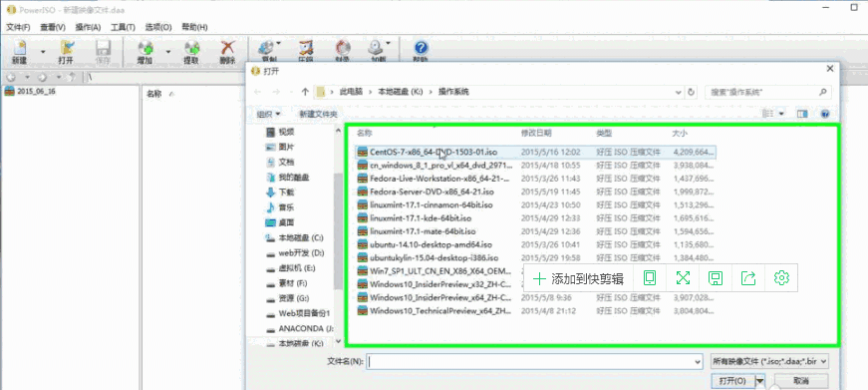Click the up-folder arrow in PowerISO's path bar
This screenshot has height=390, width=868.
[x=72, y=77]
